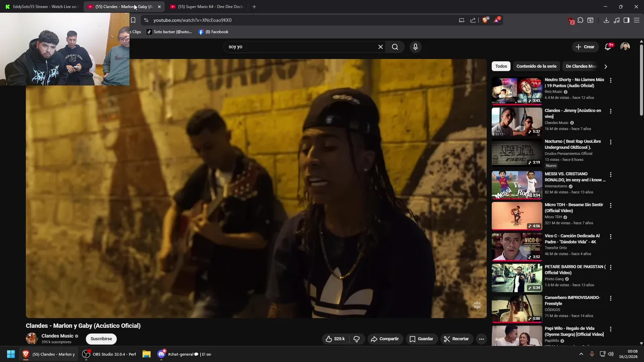Open MESSI VS. CRISTIANO RONALDO thumbnail

(517, 185)
